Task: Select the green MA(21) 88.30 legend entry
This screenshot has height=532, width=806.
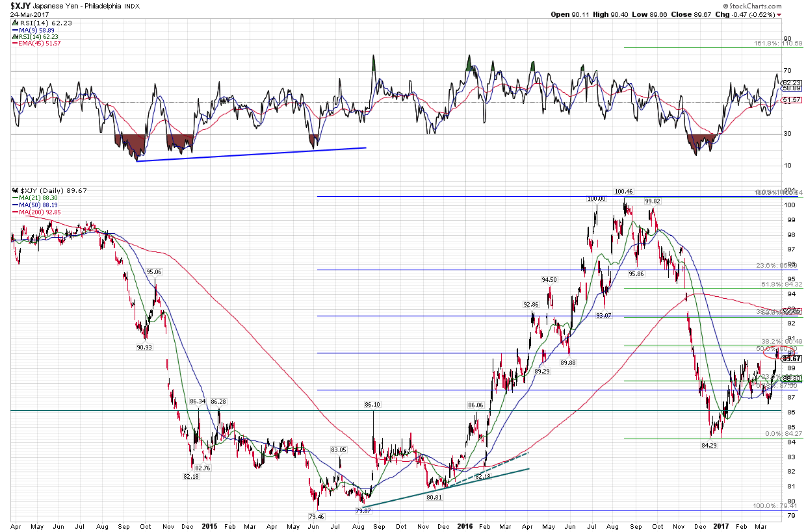Action: 36,198
